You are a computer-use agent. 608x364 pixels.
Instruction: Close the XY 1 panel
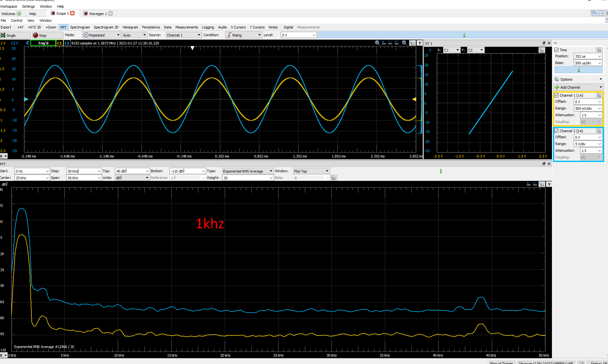549,43
